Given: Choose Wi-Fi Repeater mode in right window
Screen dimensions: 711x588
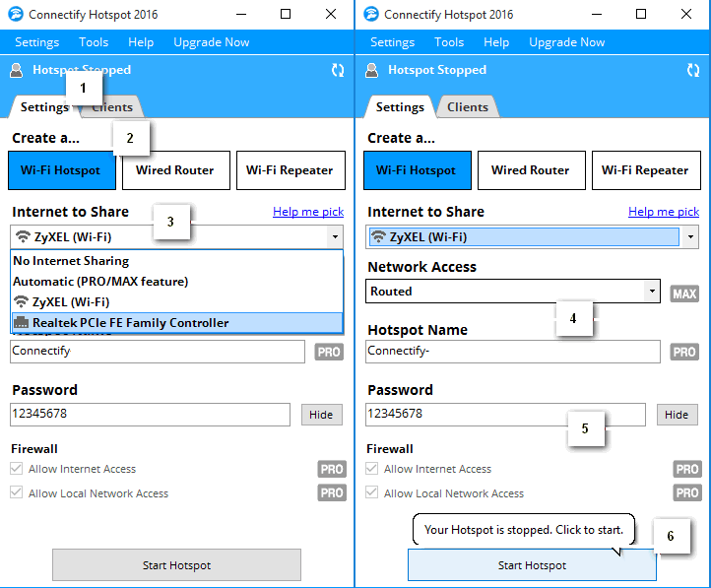Looking at the screenshot, I should tap(646, 170).
